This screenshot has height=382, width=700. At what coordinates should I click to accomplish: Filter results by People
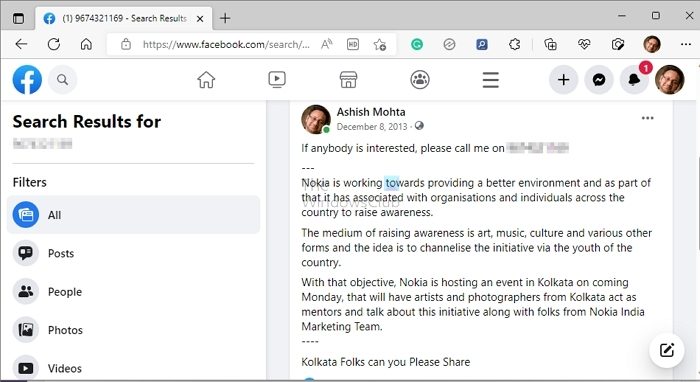click(x=133, y=291)
